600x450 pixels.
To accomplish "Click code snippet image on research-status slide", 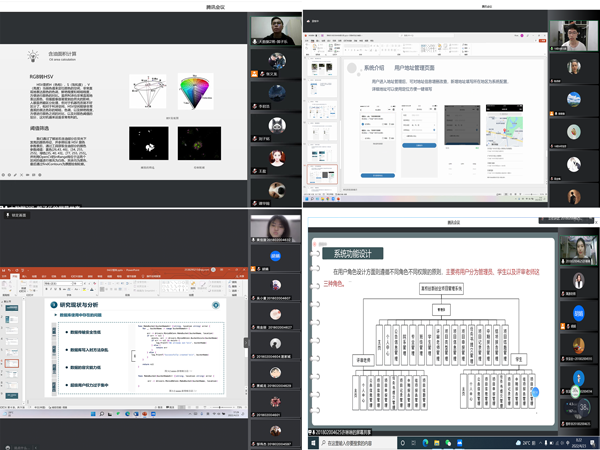I will 179,357.
